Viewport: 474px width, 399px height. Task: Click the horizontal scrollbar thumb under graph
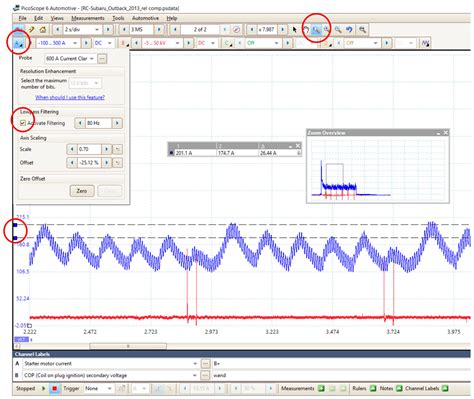pos(128,346)
